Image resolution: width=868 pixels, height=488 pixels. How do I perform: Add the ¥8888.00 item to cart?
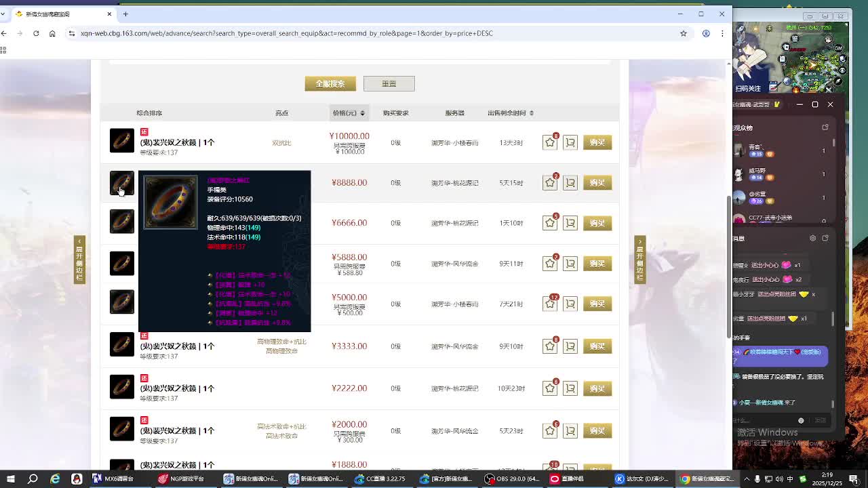coord(570,183)
